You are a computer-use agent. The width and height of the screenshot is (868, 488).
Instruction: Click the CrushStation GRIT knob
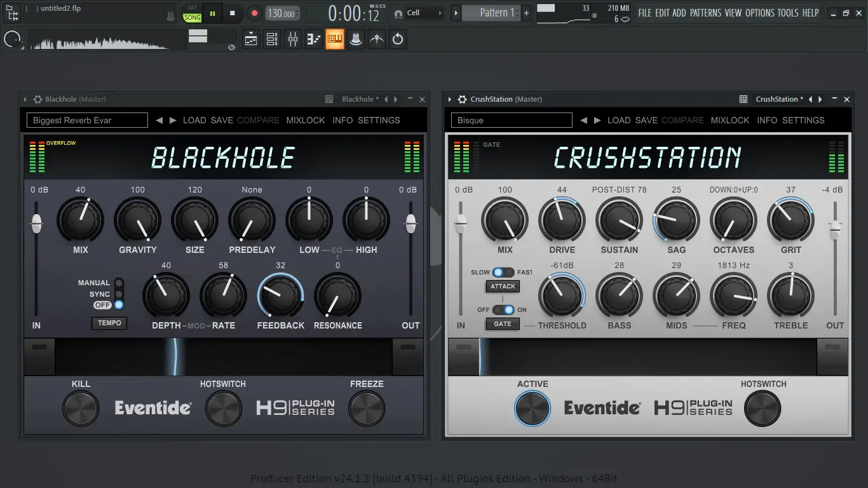pyautogui.click(x=790, y=220)
